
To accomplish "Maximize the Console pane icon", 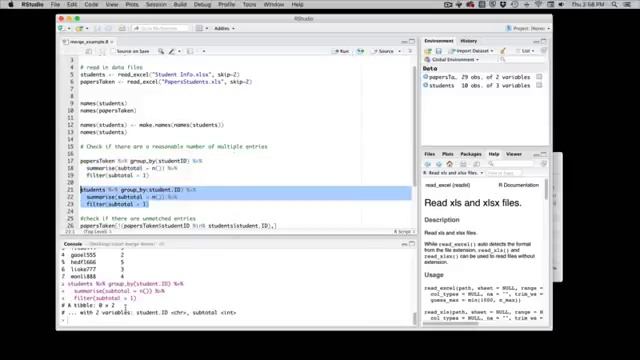I will click(412, 244).
